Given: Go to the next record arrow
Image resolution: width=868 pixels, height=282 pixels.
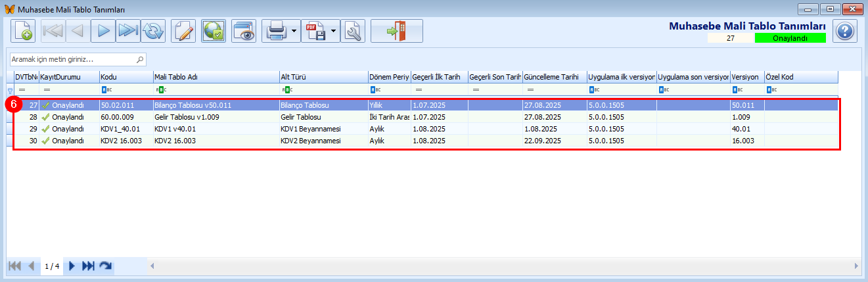Looking at the screenshot, I should [103, 31].
